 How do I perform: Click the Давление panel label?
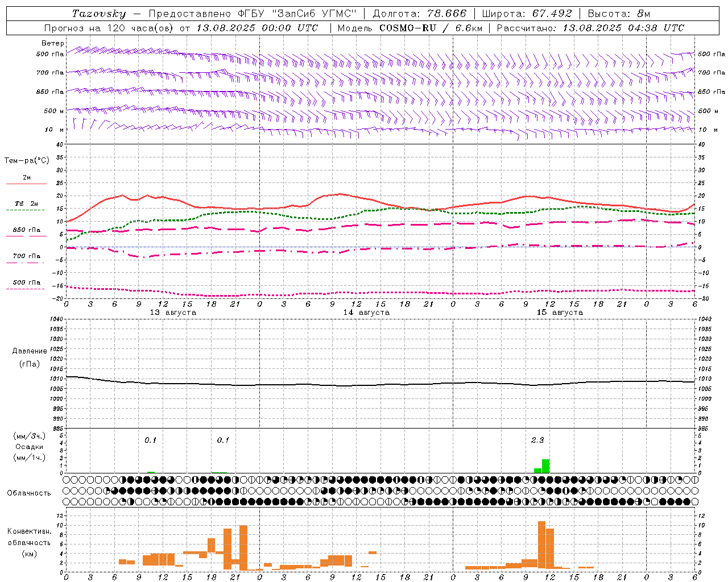coord(30,351)
